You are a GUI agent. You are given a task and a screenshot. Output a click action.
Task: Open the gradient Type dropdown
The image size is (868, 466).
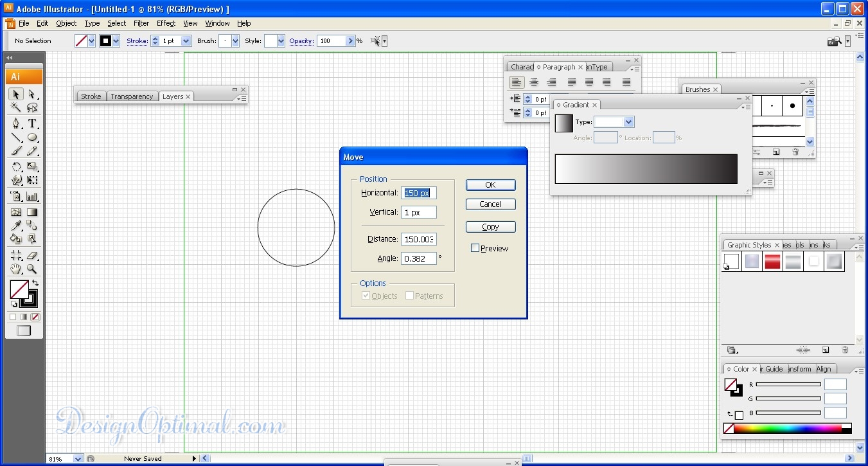click(628, 121)
